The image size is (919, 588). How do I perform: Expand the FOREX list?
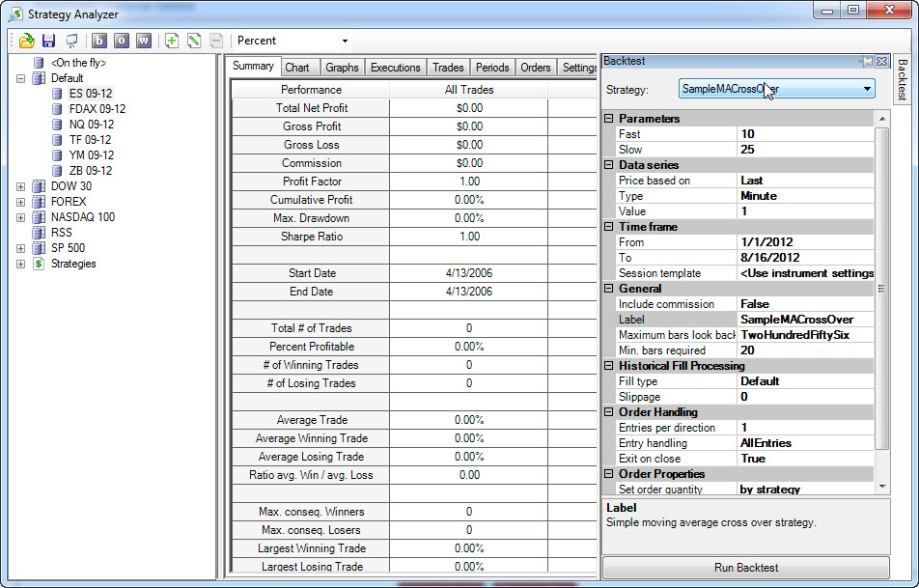click(x=20, y=202)
